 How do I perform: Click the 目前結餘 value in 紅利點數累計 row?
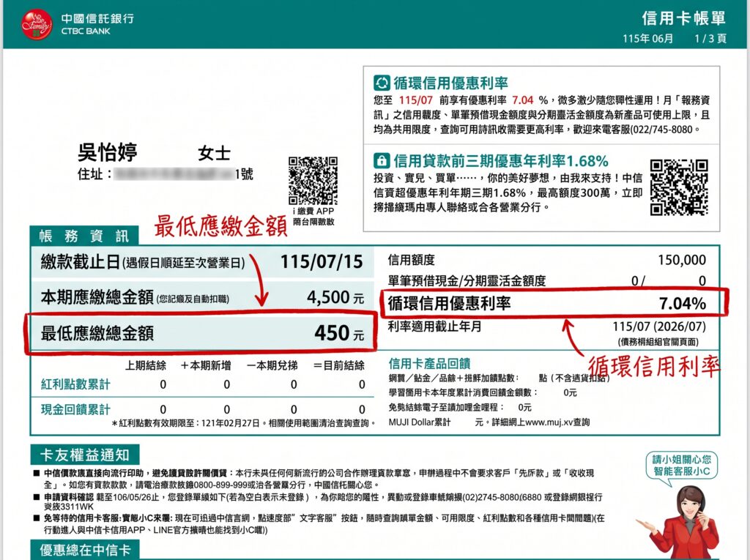pyautogui.click(x=362, y=384)
